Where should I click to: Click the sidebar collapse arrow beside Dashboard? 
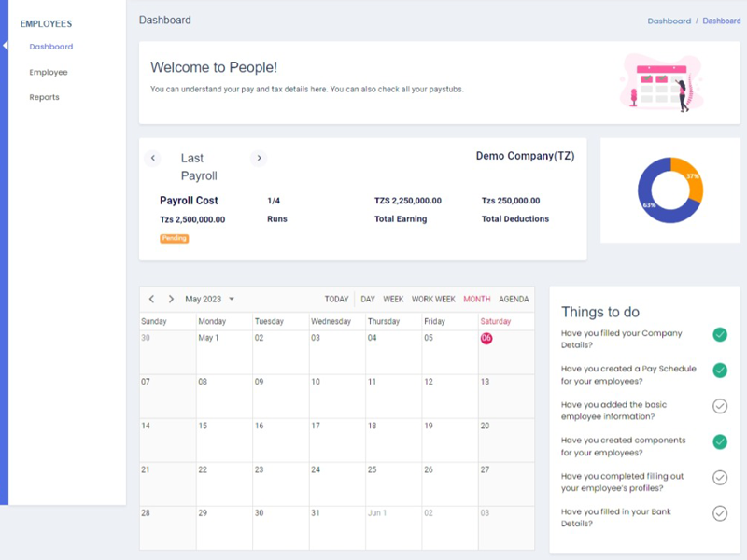click(5, 46)
